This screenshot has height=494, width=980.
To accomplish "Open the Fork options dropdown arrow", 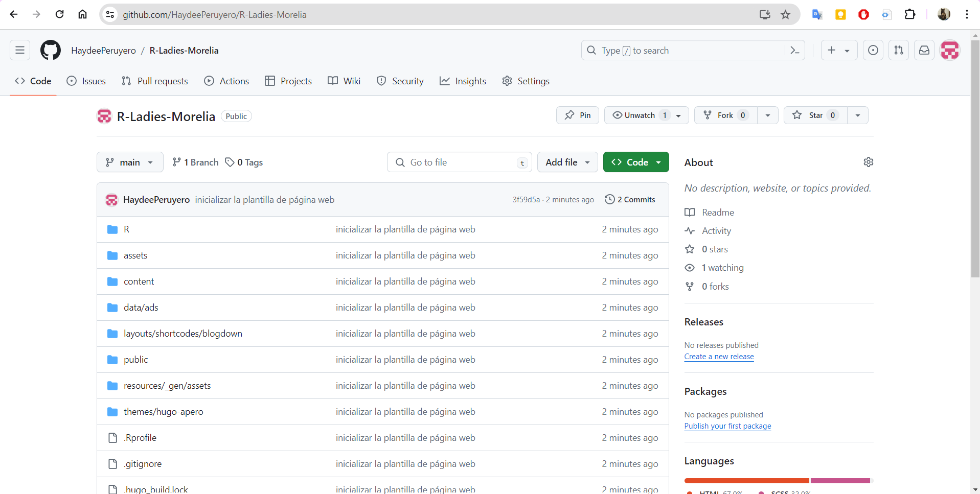I will 768,115.
